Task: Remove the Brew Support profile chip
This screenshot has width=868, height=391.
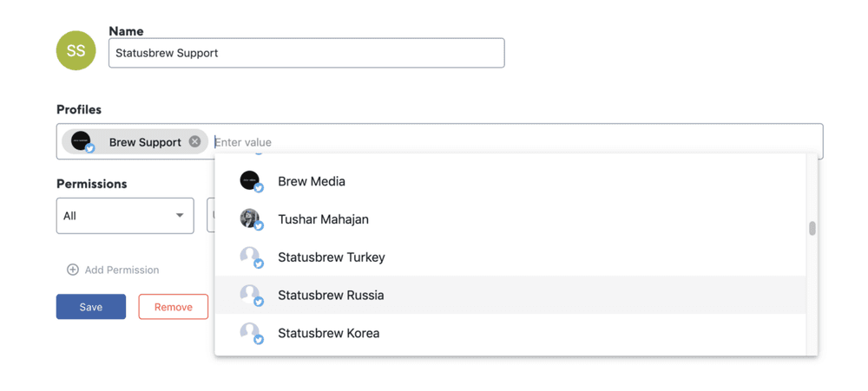Action: (194, 141)
